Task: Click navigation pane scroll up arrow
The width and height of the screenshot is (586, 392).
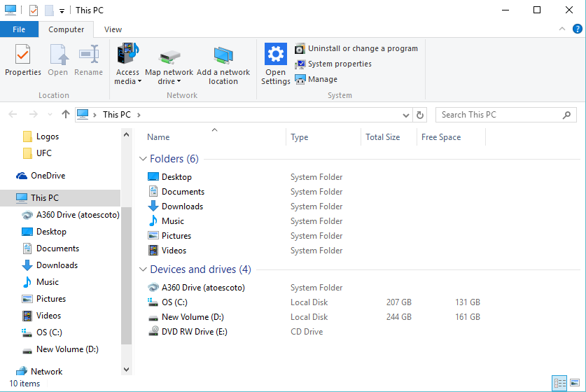Action: click(126, 135)
